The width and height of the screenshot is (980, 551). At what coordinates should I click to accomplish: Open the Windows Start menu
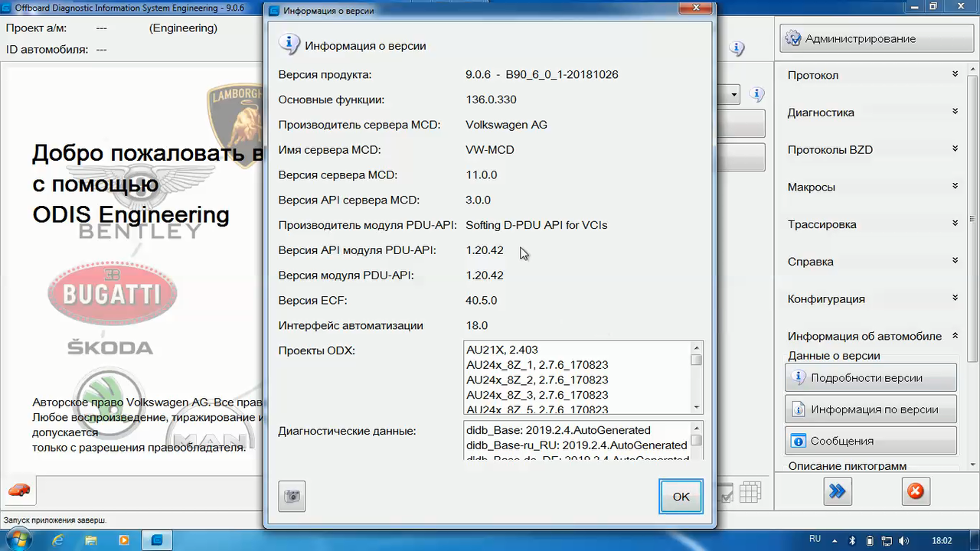pyautogui.click(x=18, y=540)
